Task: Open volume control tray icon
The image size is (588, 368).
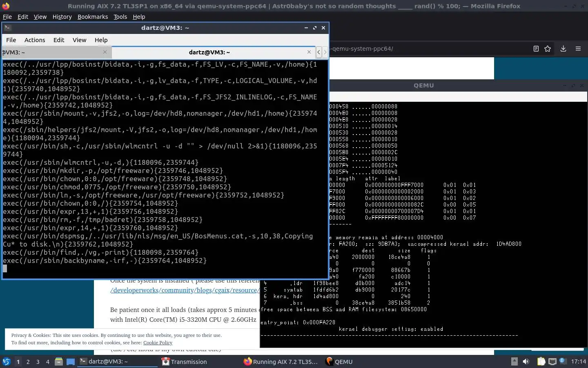Action: [526, 361]
